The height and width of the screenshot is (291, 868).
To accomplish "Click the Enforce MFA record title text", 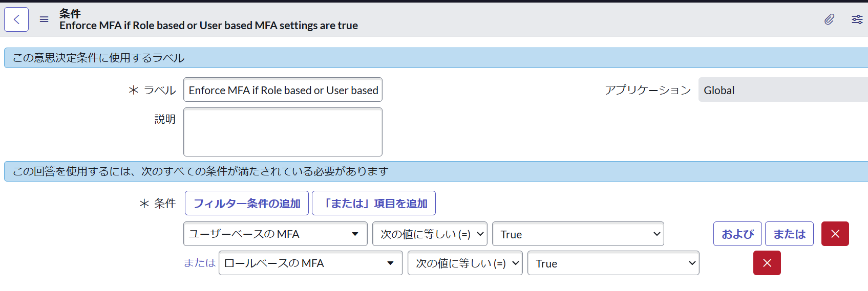I will tap(208, 26).
